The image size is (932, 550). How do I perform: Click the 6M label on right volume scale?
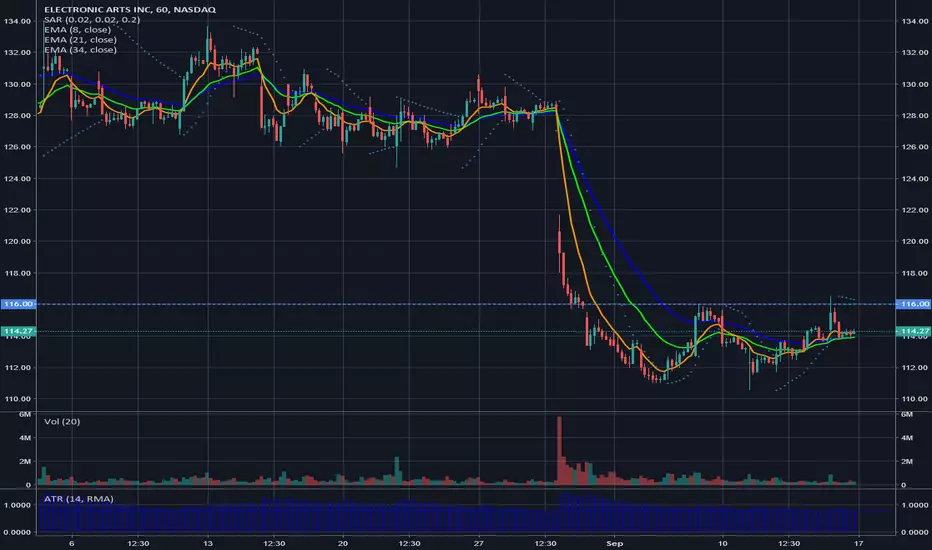[907, 414]
